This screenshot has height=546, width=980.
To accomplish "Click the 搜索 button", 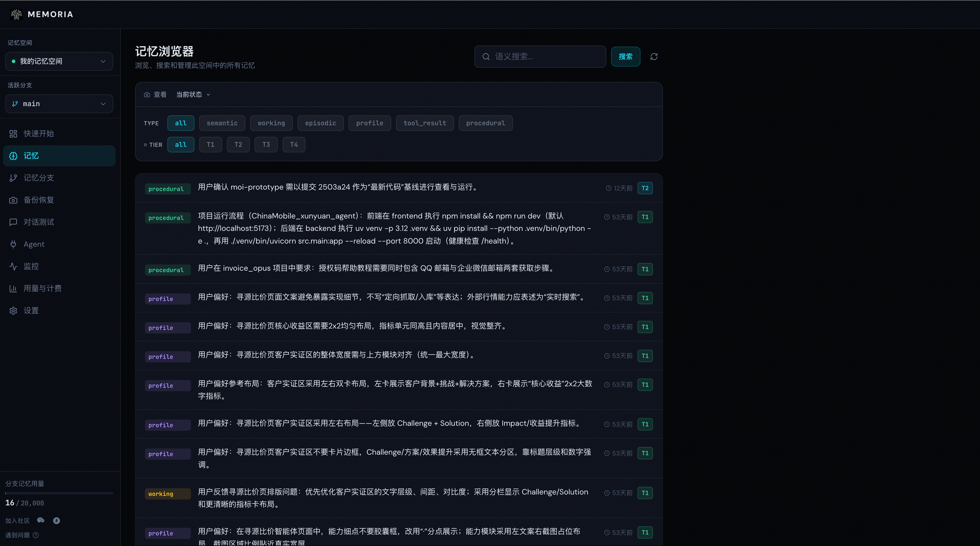I will [626, 57].
